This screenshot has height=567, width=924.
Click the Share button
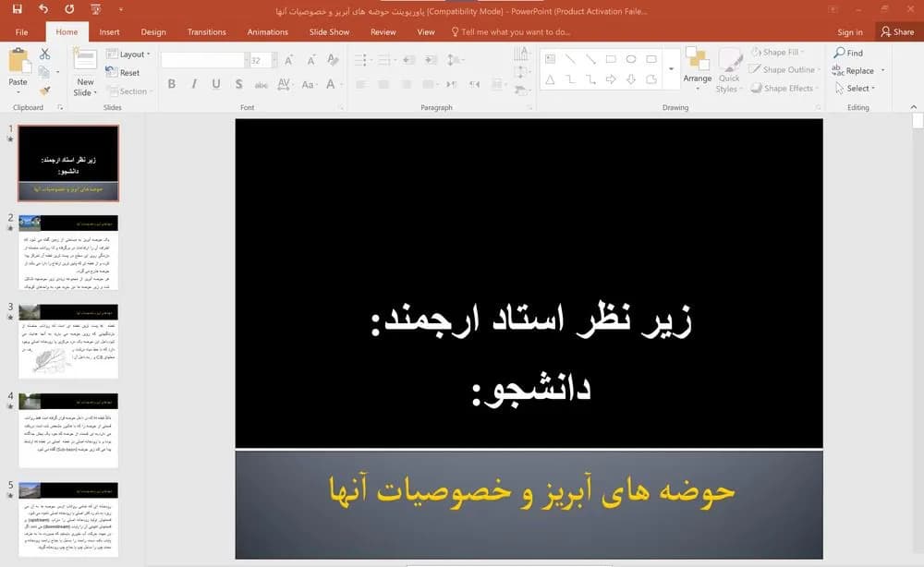897,31
